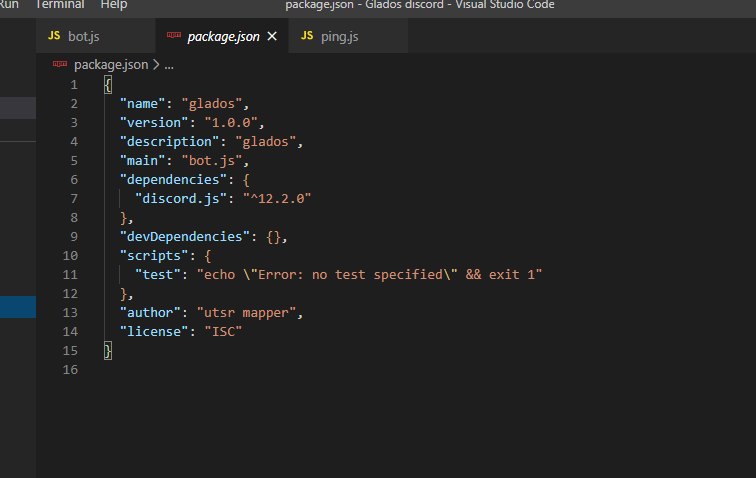Open the Run menu

tap(9, 5)
